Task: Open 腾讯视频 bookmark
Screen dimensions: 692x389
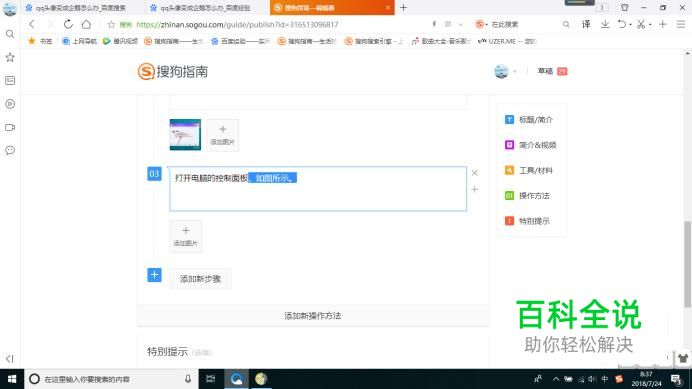Action: (x=120, y=41)
